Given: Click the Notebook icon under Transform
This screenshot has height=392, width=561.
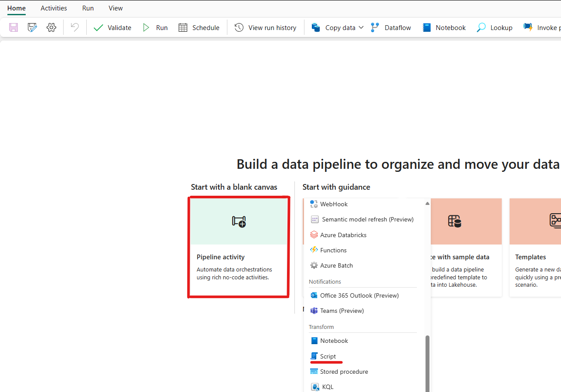Looking at the screenshot, I should (x=314, y=341).
